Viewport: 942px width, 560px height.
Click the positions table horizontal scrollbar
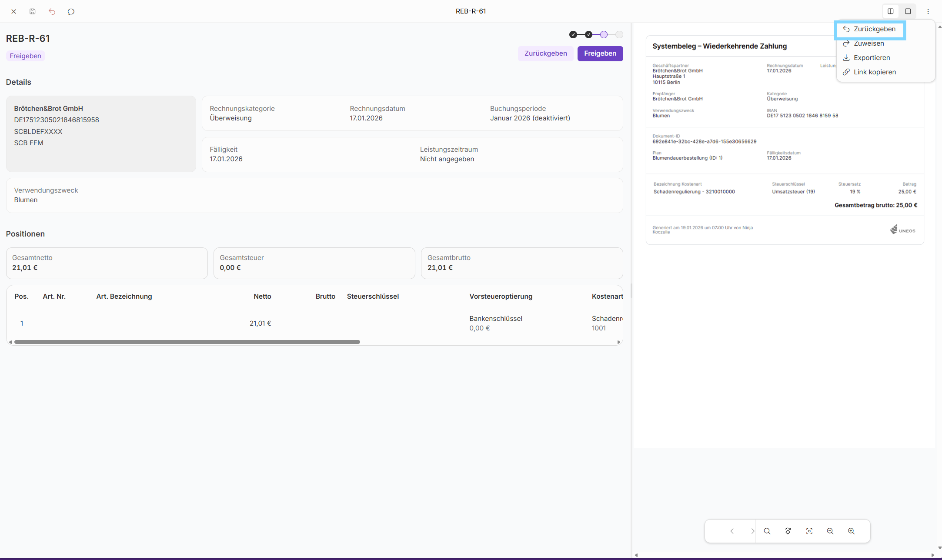pos(187,342)
